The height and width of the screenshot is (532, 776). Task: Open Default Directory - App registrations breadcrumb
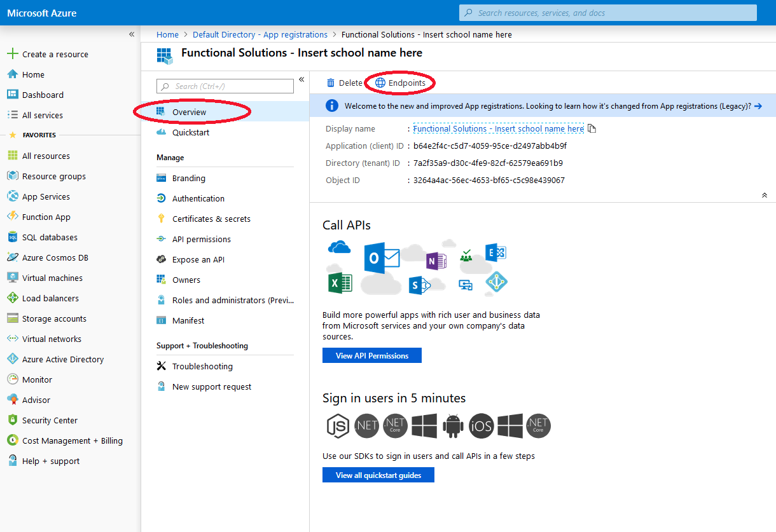tap(260, 34)
